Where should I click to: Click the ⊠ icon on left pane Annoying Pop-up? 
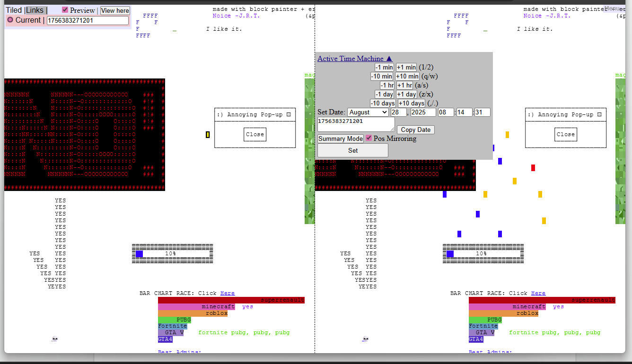tap(288, 114)
